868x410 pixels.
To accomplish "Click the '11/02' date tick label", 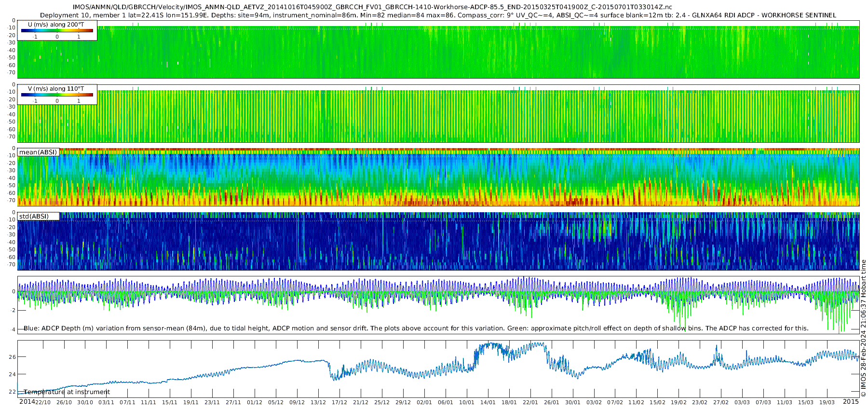I will tap(637, 402).
